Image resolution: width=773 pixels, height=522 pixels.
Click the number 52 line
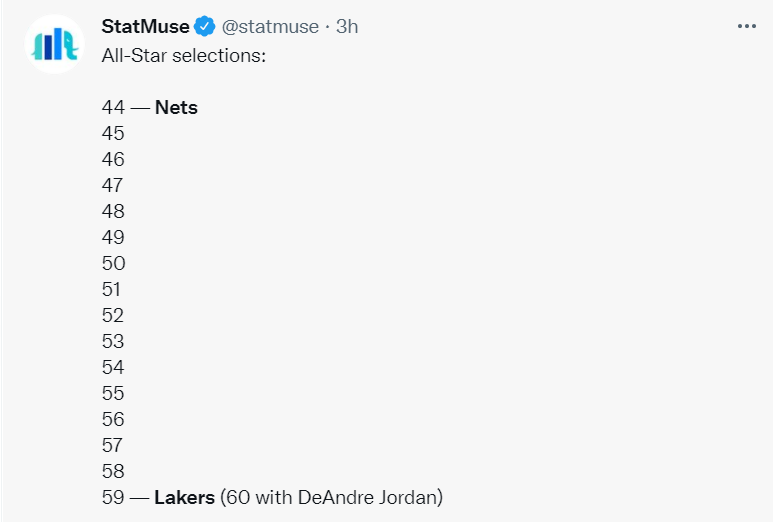tap(112, 315)
